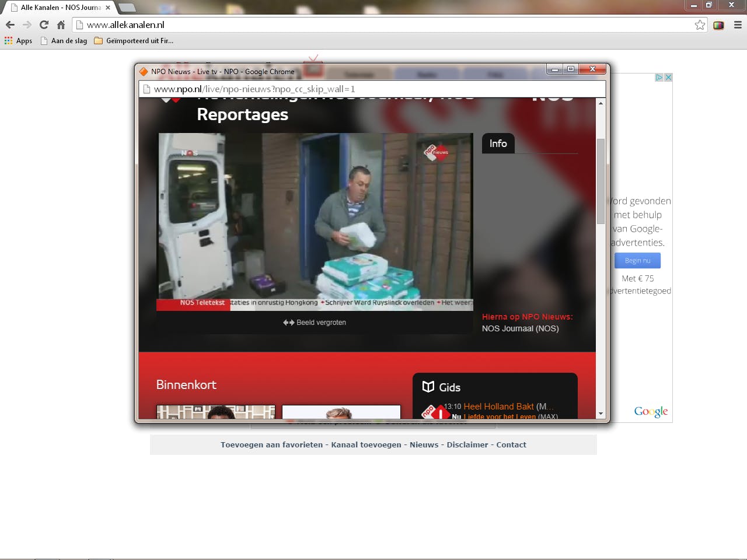Click the bookmark star in the address bar
The height and width of the screenshot is (560, 747).
[699, 24]
